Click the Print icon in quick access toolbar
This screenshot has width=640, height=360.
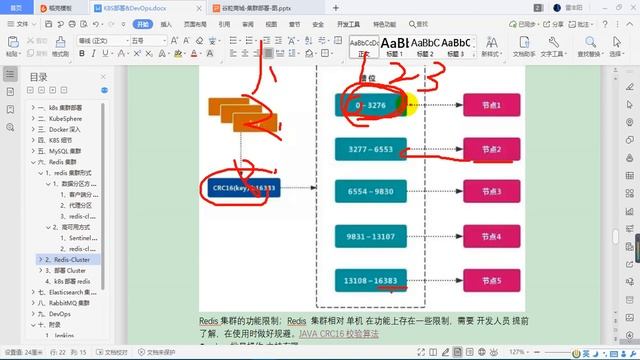tap(72, 24)
